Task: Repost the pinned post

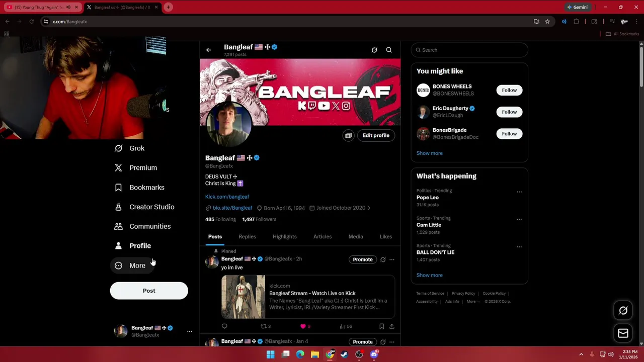Action: pyautogui.click(x=265, y=327)
